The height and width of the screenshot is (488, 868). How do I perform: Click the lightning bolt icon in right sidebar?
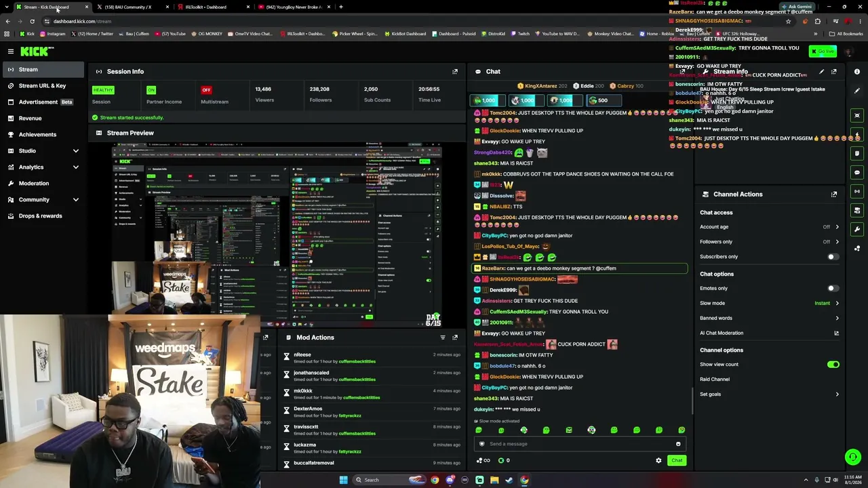click(857, 134)
